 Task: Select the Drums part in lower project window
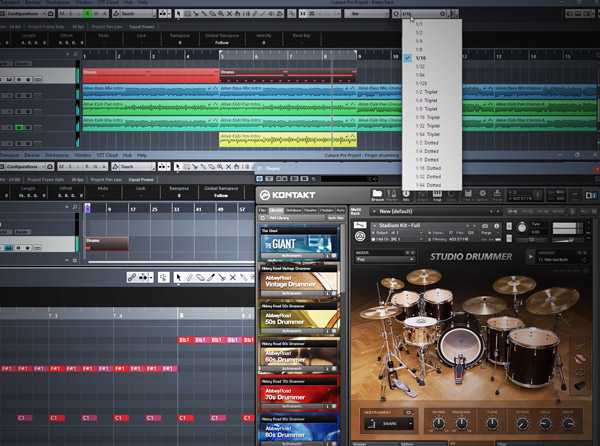tap(107, 244)
